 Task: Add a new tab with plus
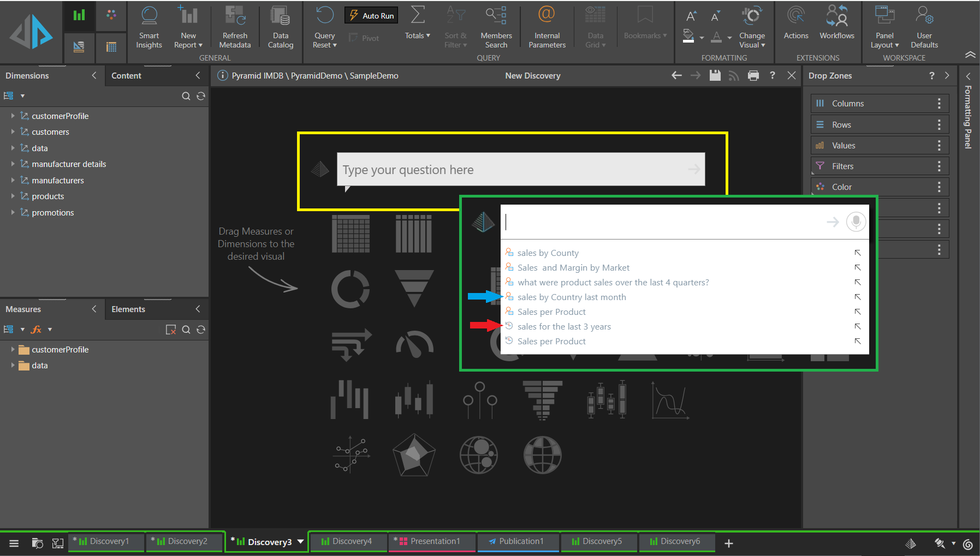[728, 543]
